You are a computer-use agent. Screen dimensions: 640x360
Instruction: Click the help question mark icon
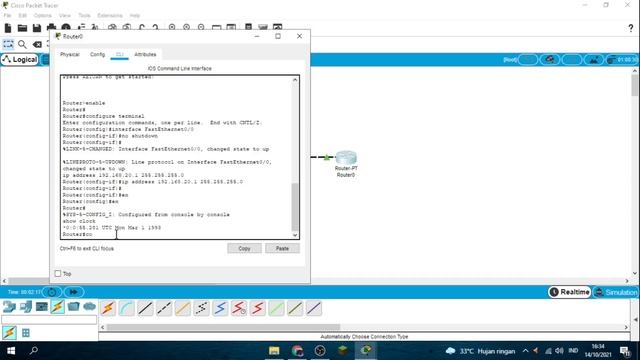click(x=631, y=28)
